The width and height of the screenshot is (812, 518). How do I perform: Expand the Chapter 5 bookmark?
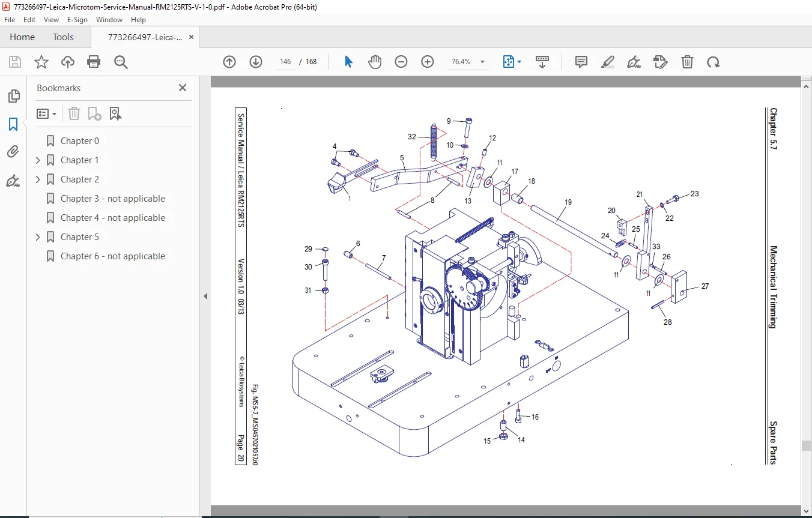[38, 237]
